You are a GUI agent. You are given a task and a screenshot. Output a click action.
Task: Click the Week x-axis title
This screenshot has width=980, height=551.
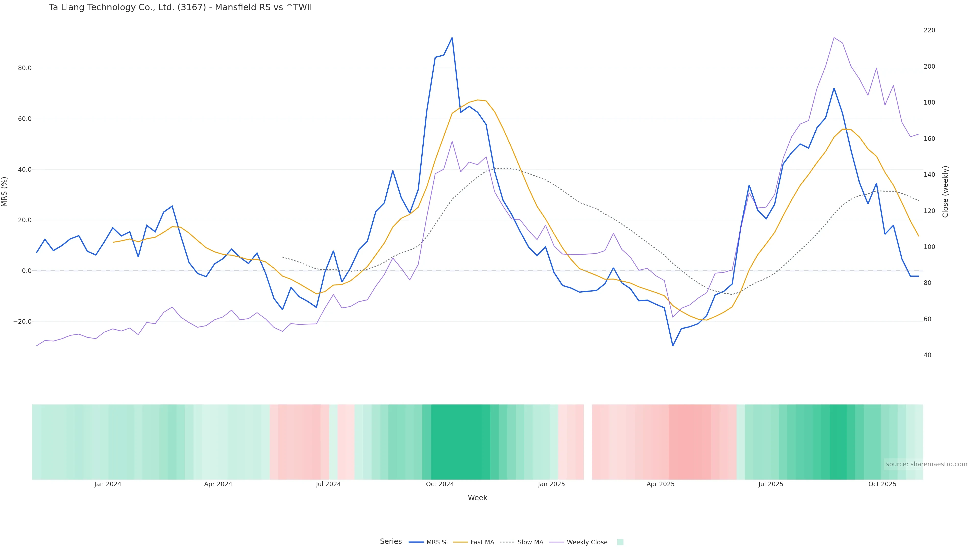pos(477,498)
